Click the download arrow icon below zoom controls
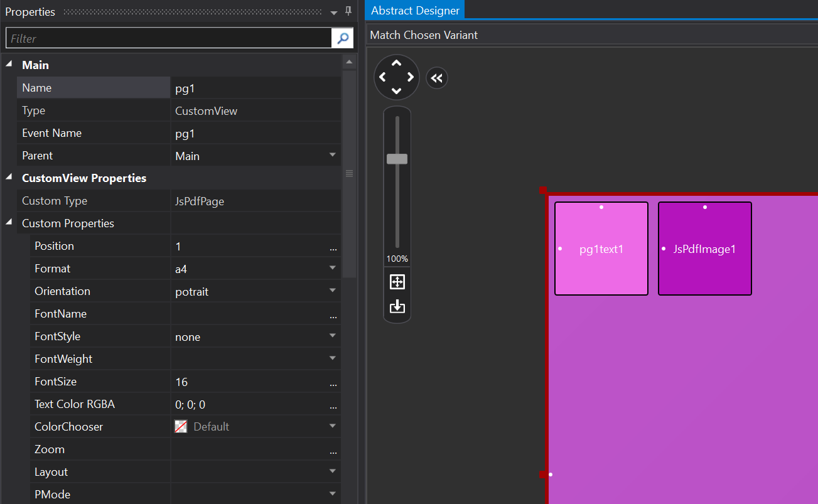 397,306
